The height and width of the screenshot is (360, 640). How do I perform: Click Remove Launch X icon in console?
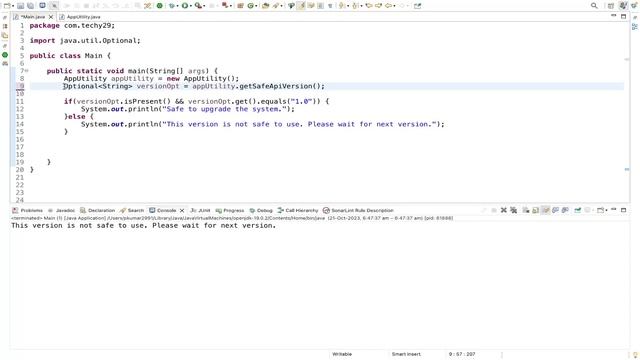point(504,210)
